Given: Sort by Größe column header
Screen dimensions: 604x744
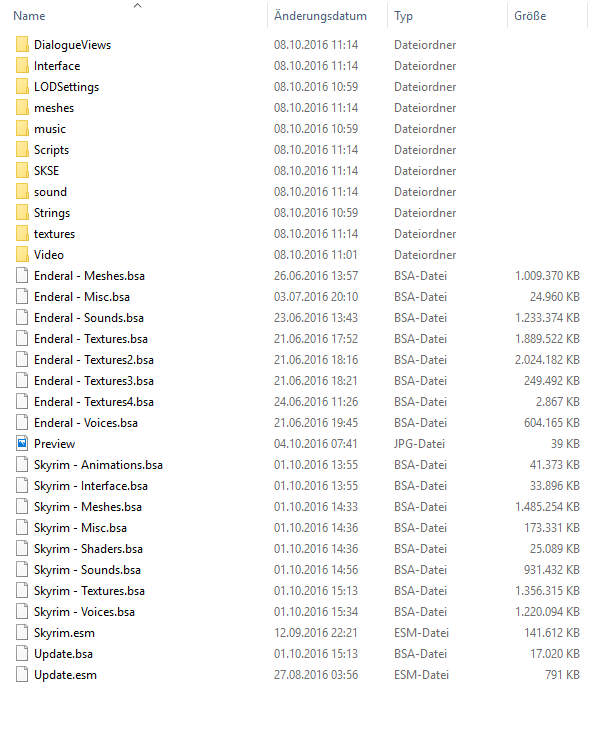Looking at the screenshot, I should click(530, 17).
